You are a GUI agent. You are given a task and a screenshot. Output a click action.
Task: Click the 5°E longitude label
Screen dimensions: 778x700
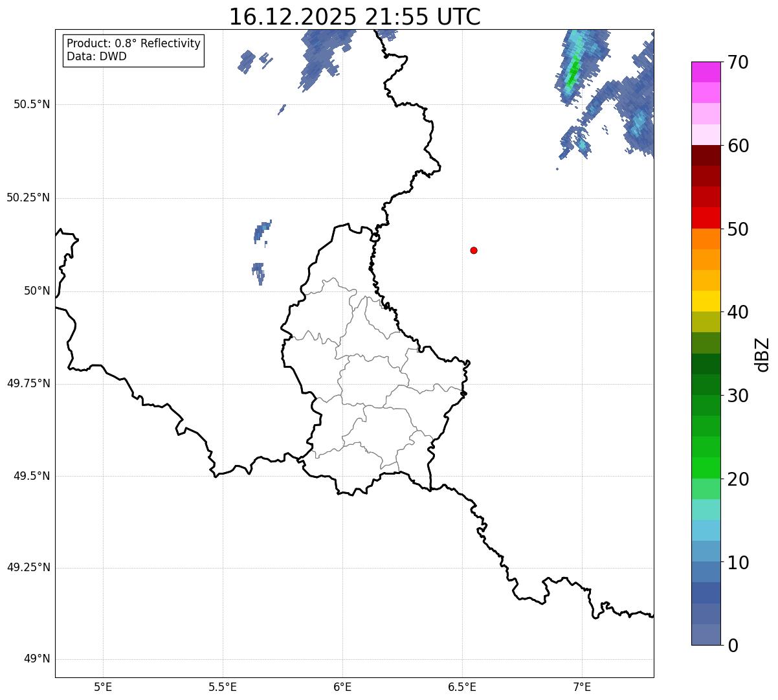[x=103, y=686]
